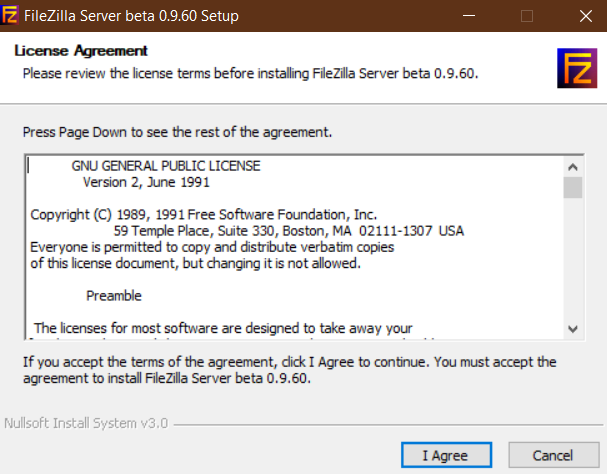Image resolution: width=607 pixels, height=474 pixels.
Task: Click the empty scrollbar track below thumb
Action: tap(573, 259)
